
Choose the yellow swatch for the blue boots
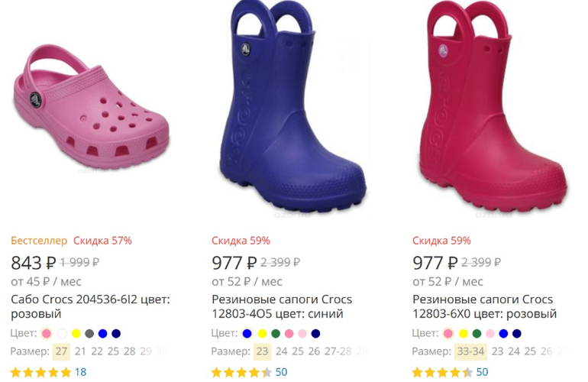(262, 334)
